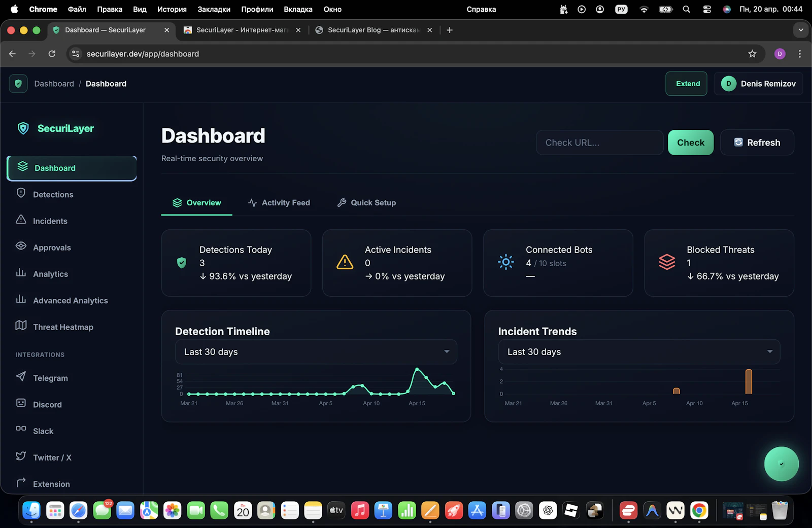812x528 pixels.
Task: Open the Incident Trends date range dropdown
Action: tap(639, 351)
